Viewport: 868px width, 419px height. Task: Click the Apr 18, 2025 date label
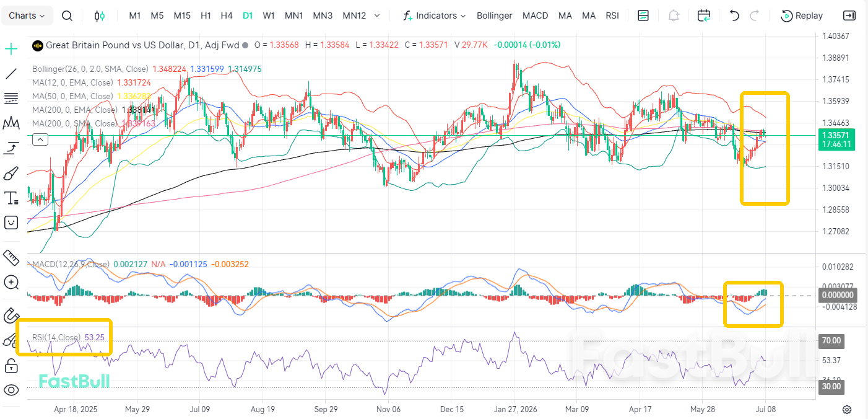point(76,410)
